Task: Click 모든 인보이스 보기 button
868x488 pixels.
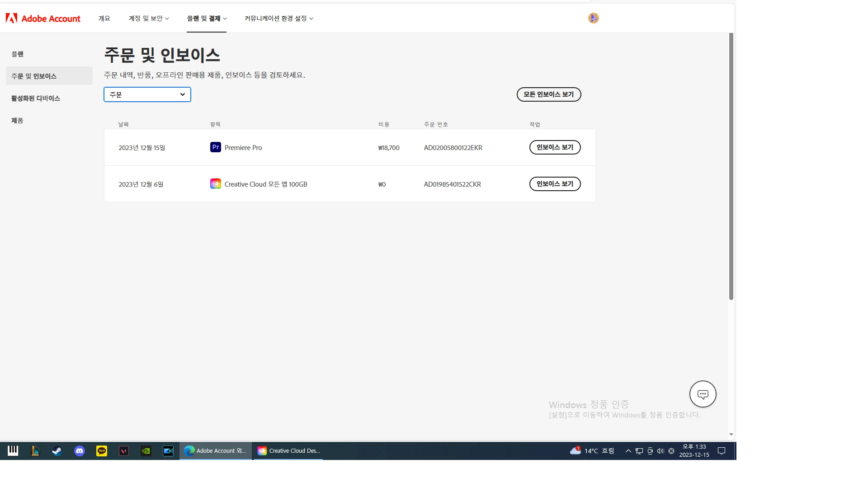Action: 548,94
